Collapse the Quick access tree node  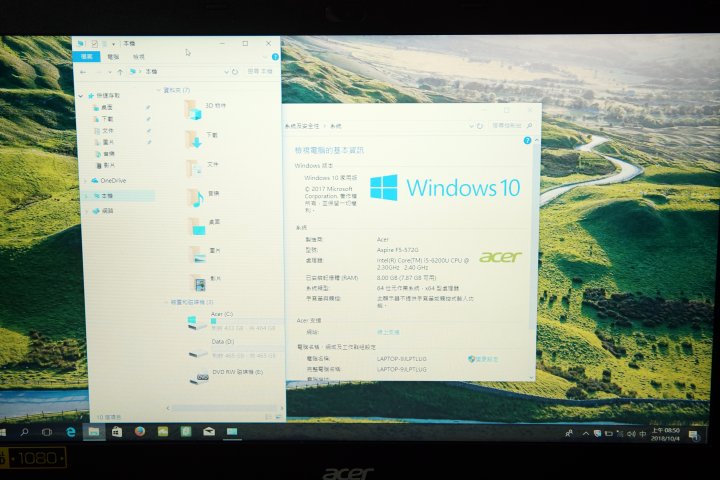point(81,96)
